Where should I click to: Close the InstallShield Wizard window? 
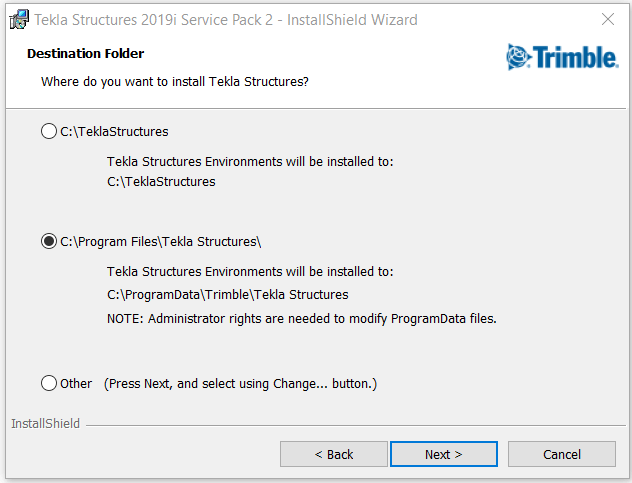tap(608, 19)
